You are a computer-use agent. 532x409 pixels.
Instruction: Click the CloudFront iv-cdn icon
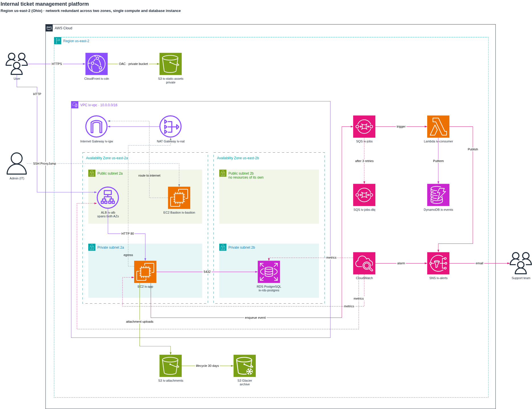pyautogui.click(x=97, y=64)
